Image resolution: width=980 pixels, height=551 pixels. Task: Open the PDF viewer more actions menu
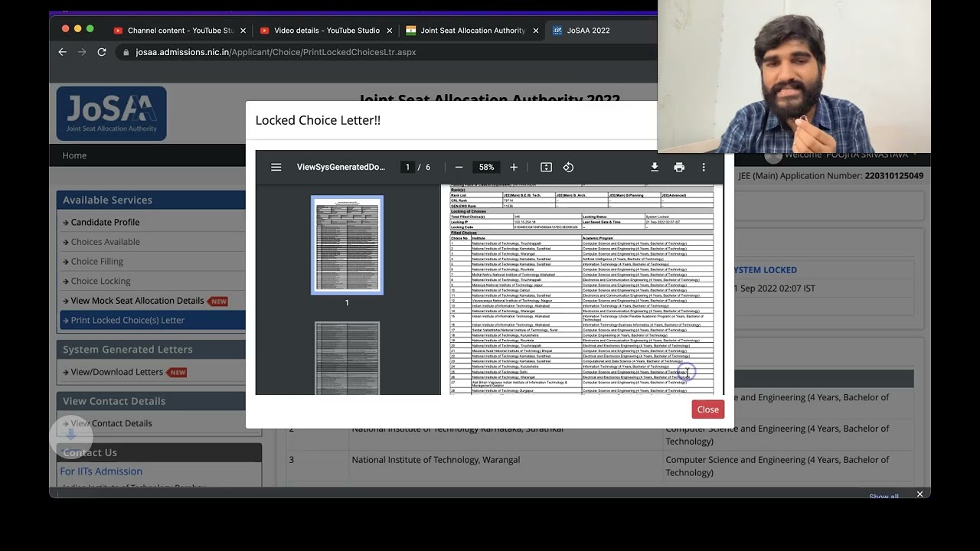pyautogui.click(x=704, y=167)
